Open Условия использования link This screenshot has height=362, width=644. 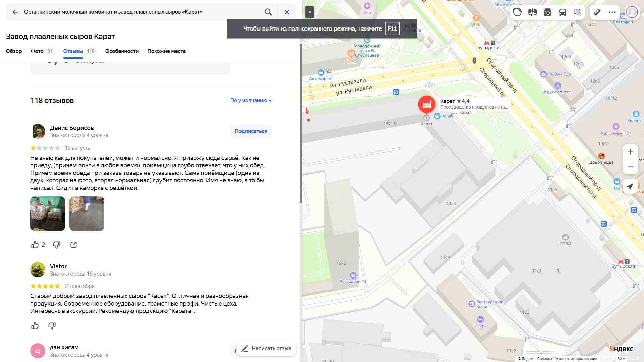pyautogui.click(x=576, y=359)
